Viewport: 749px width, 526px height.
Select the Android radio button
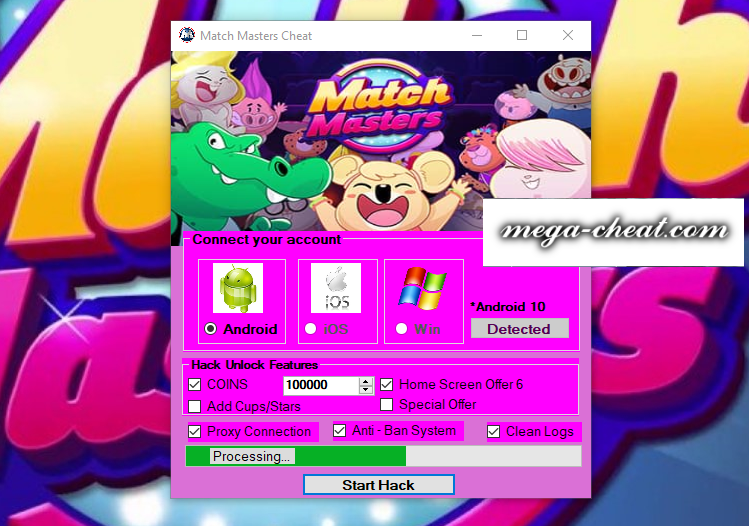click(211, 329)
